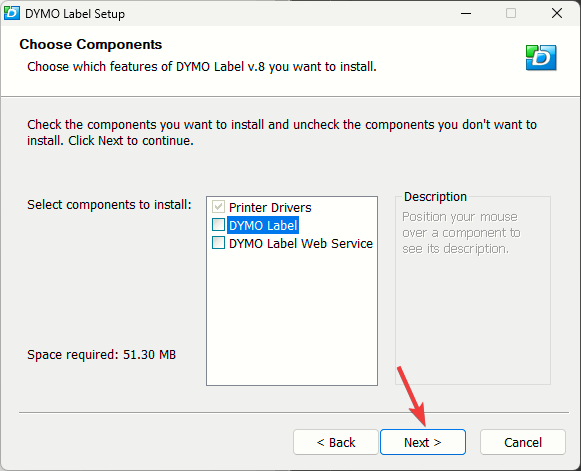Enable the DYMO Label Web Service checkbox
581x471 pixels.
click(x=218, y=243)
